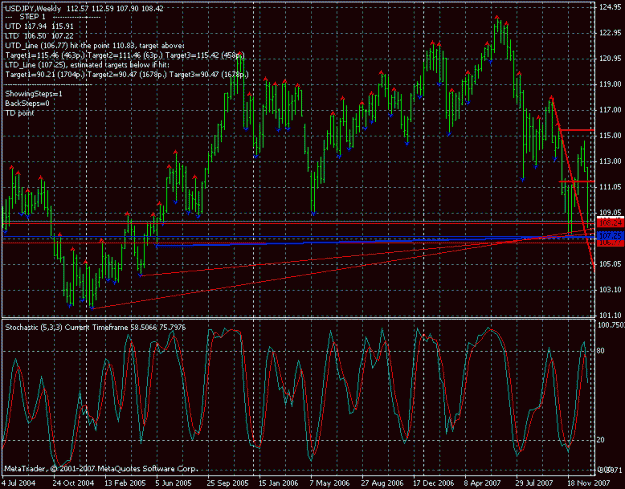The width and height of the screenshot is (625, 489).
Task: Click the 105.05 price axis label
Action: (610, 264)
